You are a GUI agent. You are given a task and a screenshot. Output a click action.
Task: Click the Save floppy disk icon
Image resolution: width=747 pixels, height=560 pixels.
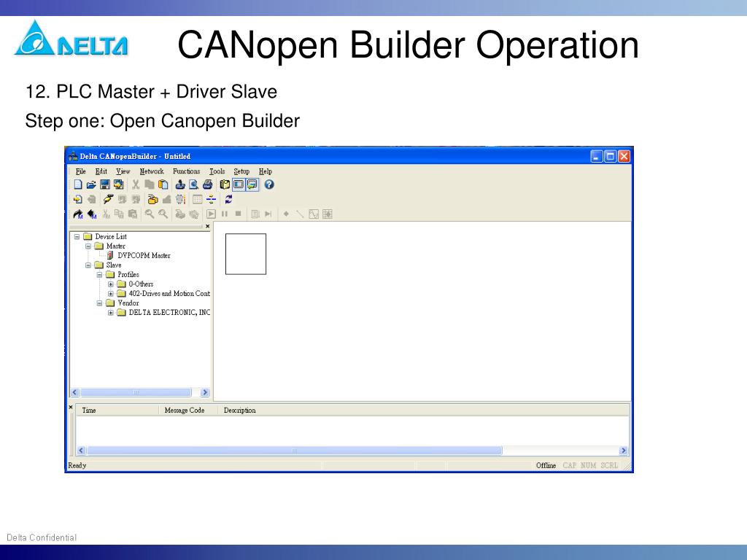click(x=105, y=184)
